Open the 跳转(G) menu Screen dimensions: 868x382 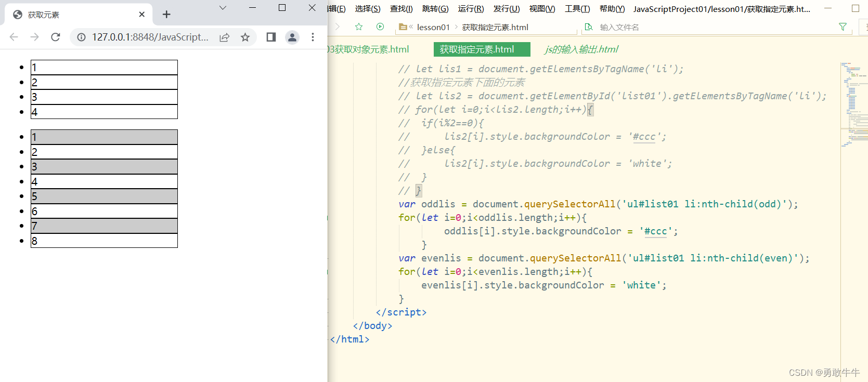[x=435, y=9]
